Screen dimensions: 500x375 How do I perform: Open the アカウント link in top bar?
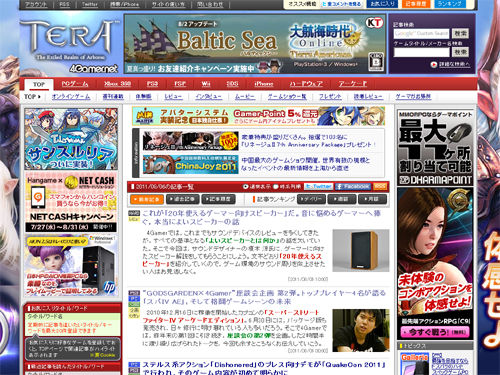[x=36, y=4]
